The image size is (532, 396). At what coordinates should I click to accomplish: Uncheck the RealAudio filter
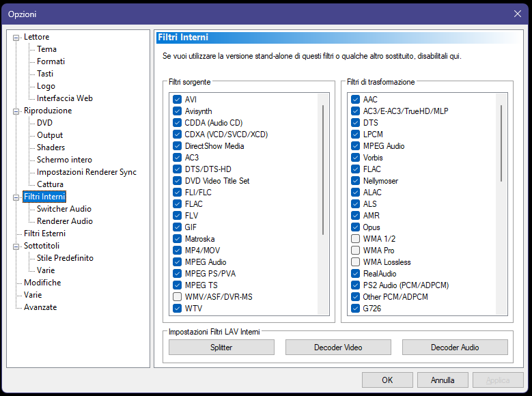[355, 274]
